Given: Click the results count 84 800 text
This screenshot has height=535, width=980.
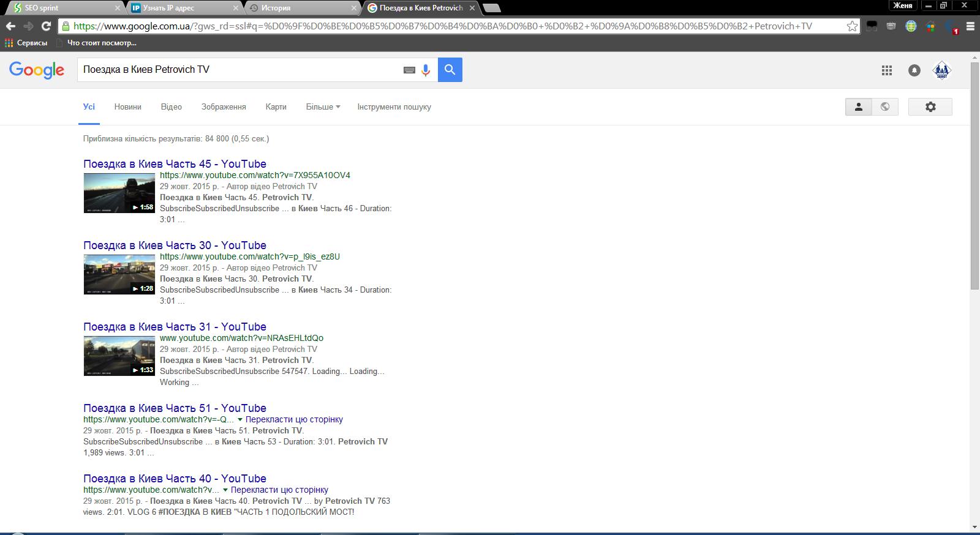Looking at the screenshot, I should click(176, 139).
